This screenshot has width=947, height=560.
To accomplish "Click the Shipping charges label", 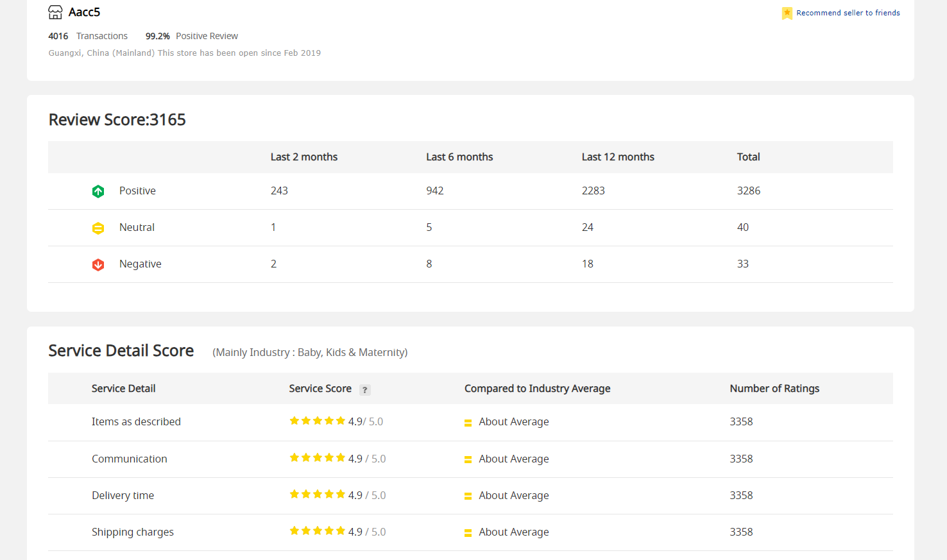I will (x=132, y=532).
